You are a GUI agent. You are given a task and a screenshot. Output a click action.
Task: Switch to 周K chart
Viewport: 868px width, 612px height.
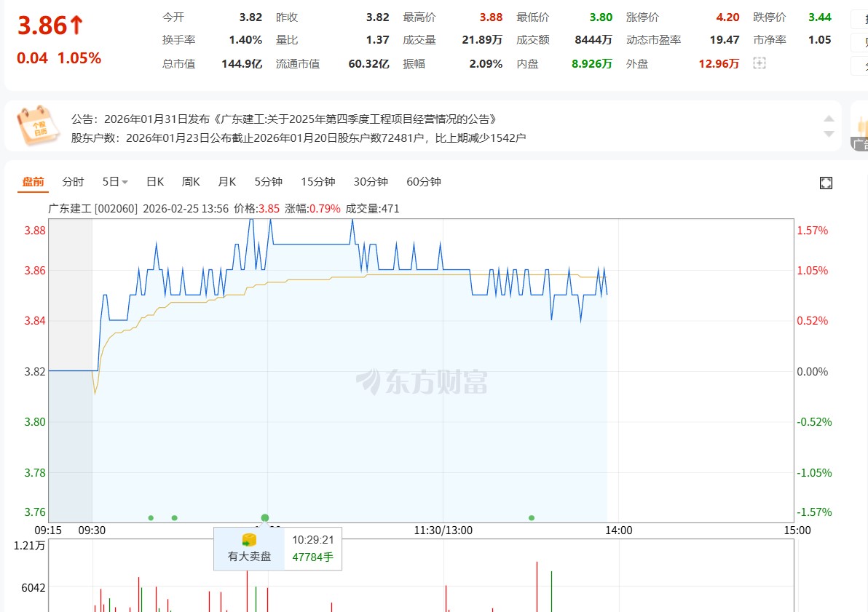[191, 181]
